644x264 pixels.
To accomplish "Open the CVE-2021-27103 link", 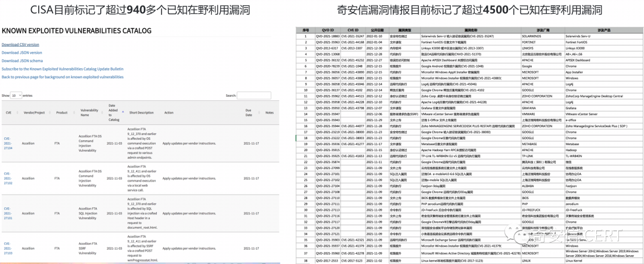I will point(8,248).
